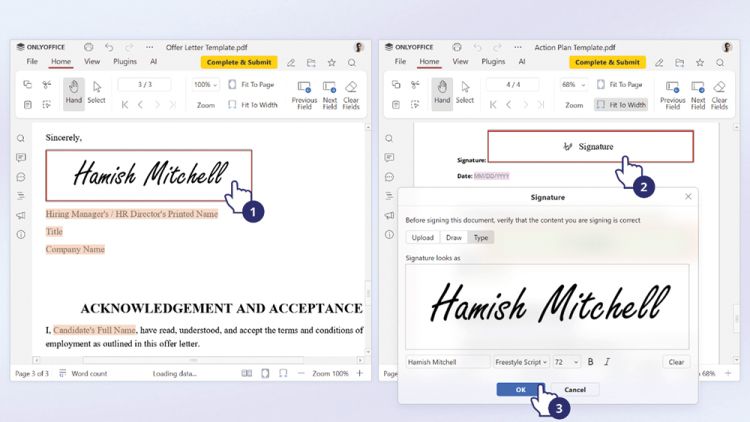Open chat panel in Offer Letter left sidebar
The height and width of the screenshot is (422, 750).
(x=21, y=177)
